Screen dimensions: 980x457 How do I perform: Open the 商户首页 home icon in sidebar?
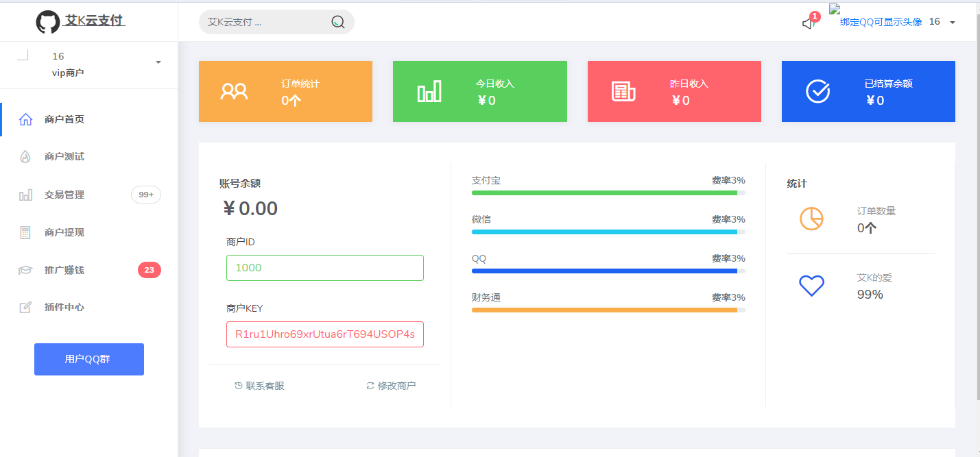pos(25,119)
